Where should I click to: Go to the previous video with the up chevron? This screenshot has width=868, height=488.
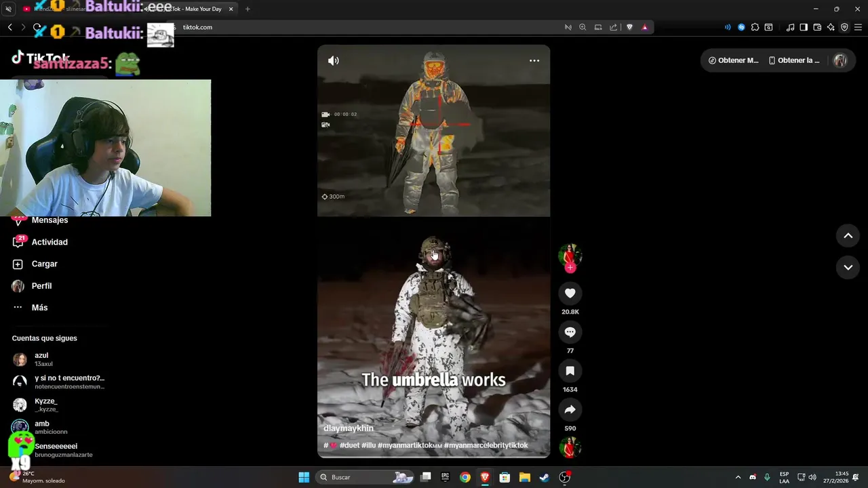848,236
